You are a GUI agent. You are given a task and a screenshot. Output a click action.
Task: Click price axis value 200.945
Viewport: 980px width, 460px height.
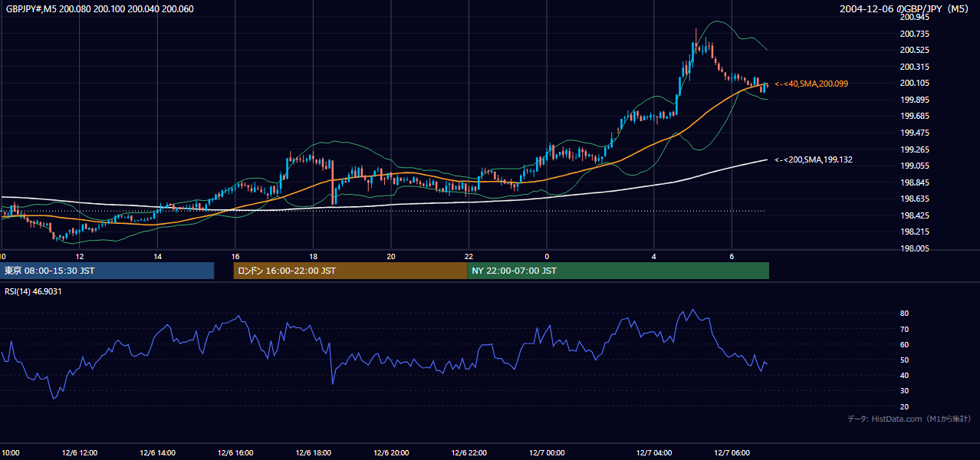pyautogui.click(x=913, y=17)
